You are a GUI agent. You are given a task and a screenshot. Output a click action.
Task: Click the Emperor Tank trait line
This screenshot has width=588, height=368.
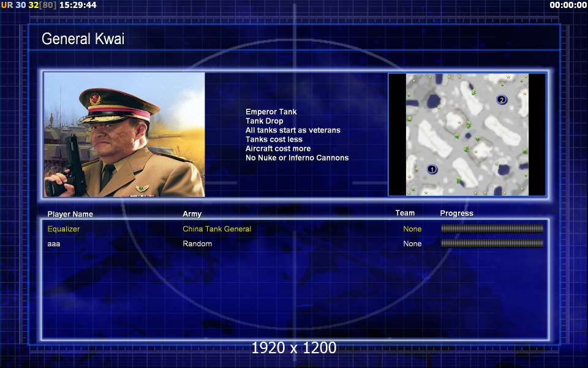pos(271,112)
